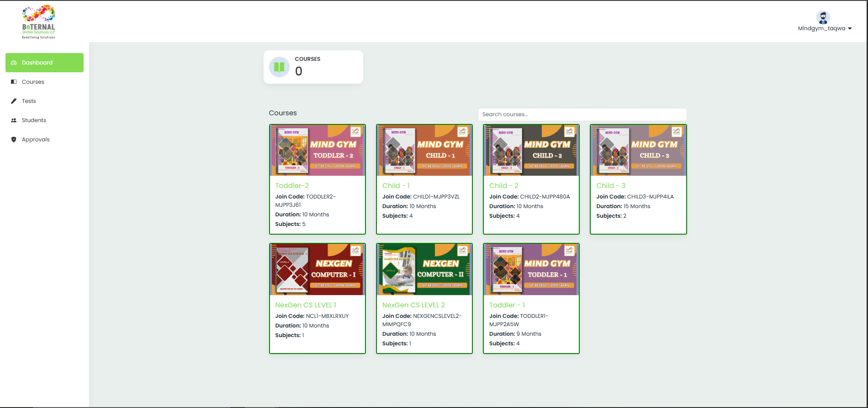Open the Approvals page
Image resolution: width=868 pixels, height=408 pixels.
coord(44,140)
